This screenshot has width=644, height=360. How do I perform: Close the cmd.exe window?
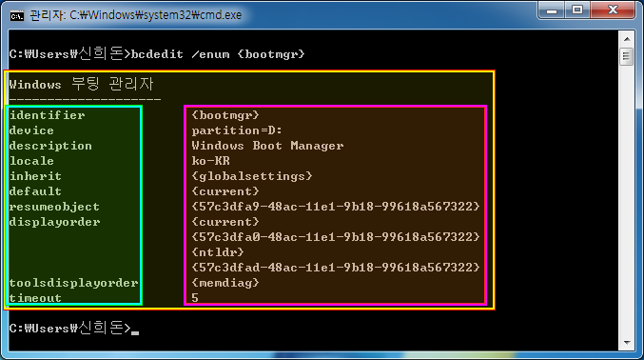point(613,10)
